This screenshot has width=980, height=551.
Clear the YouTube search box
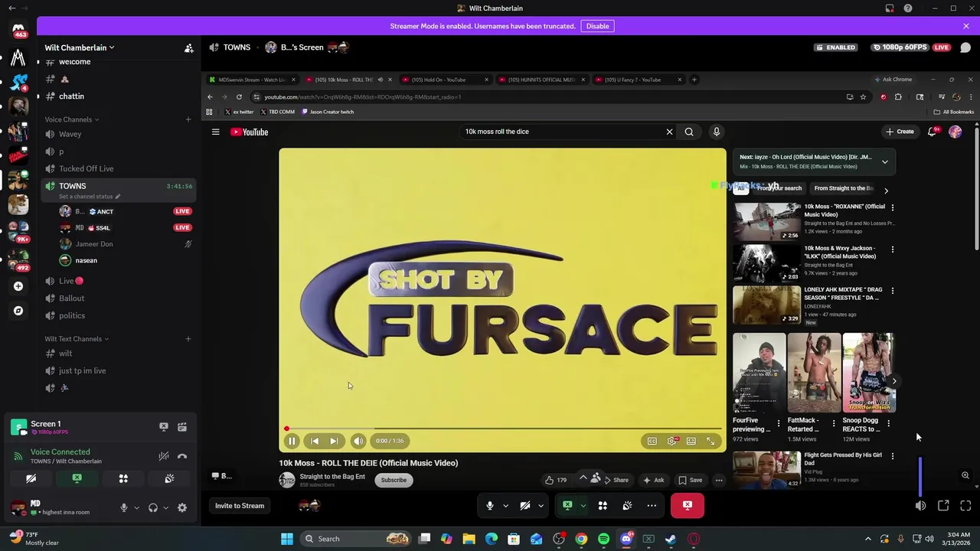click(669, 132)
